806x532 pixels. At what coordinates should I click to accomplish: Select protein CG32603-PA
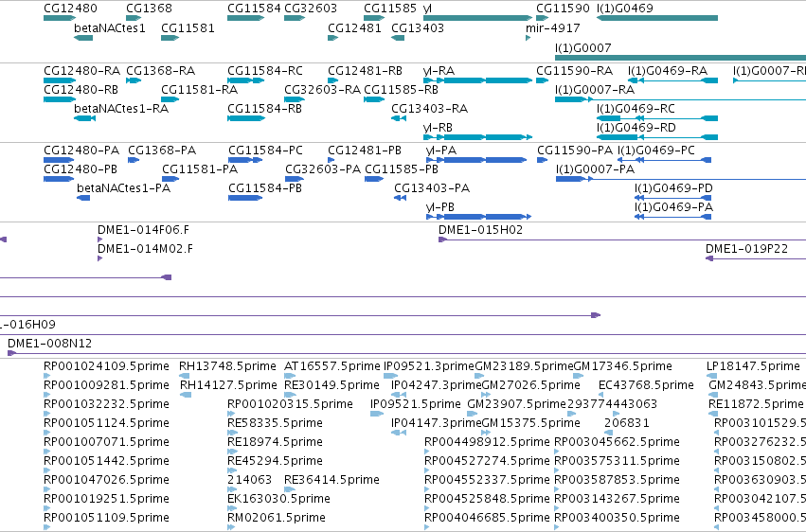[x=295, y=179]
